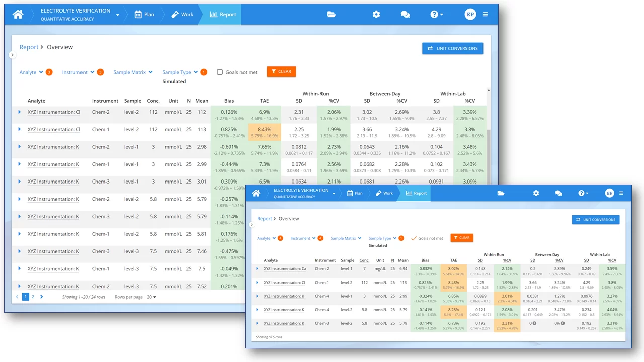Click Unit Conversions button in the back window
The height and width of the screenshot is (362, 644).
452,48
